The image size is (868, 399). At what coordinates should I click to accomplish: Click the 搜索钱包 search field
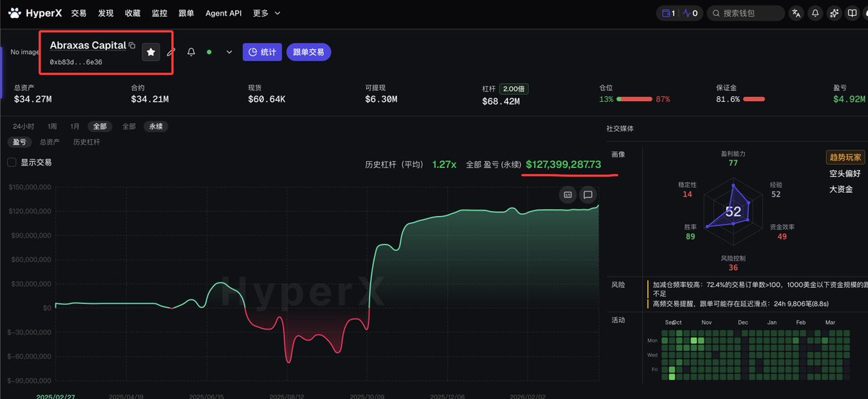coord(745,13)
